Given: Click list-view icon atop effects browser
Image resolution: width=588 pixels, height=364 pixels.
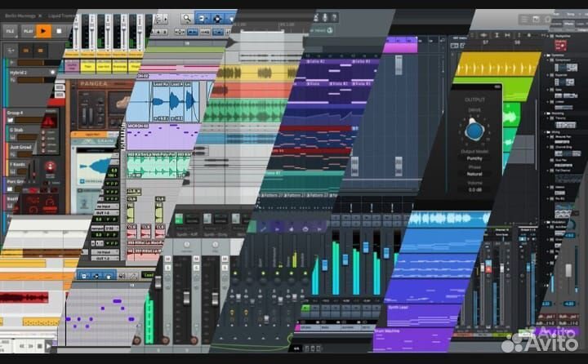Looking at the screenshot, I should 523,19.
